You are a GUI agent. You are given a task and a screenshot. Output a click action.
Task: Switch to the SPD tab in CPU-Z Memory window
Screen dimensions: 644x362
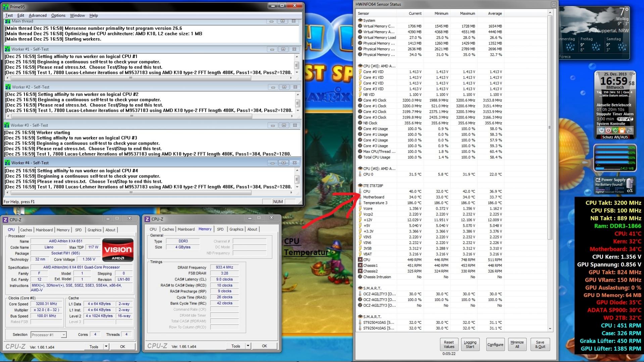pyautogui.click(x=220, y=229)
